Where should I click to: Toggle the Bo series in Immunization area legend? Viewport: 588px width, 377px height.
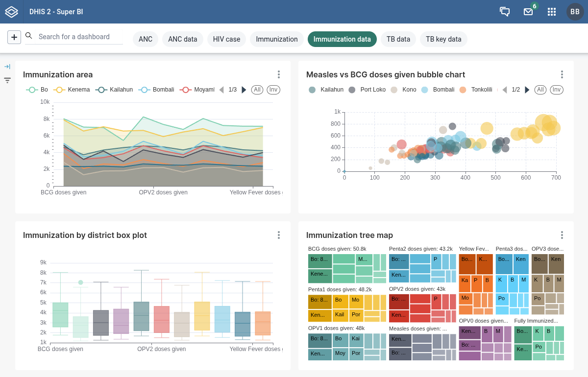point(37,90)
